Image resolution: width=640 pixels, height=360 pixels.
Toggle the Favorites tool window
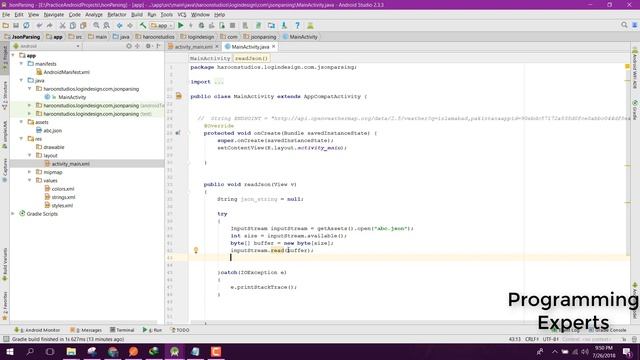click(4, 306)
